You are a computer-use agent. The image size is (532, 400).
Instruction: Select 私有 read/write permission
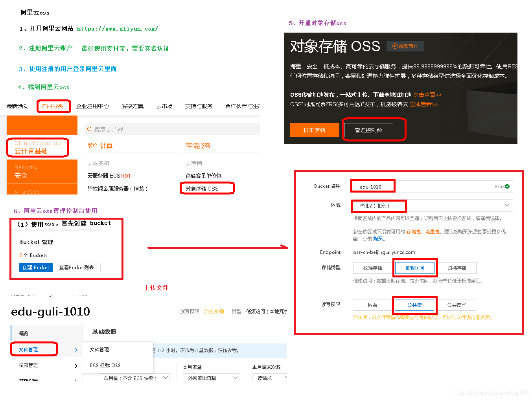[x=372, y=305]
